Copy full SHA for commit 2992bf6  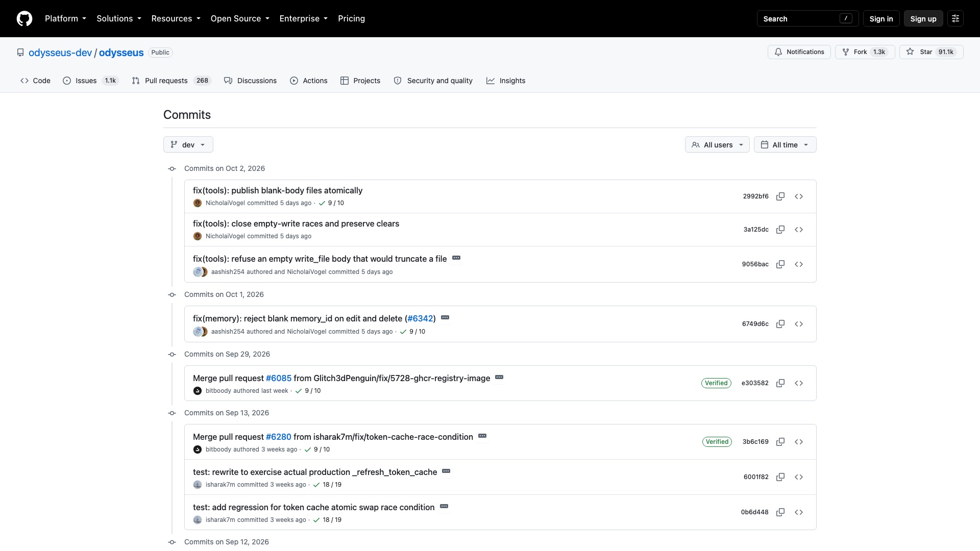[780, 196]
